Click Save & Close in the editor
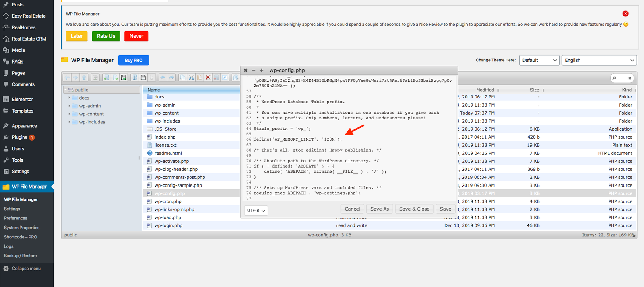Image resolution: width=644 pixels, height=287 pixels. click(x=414, y=209)
